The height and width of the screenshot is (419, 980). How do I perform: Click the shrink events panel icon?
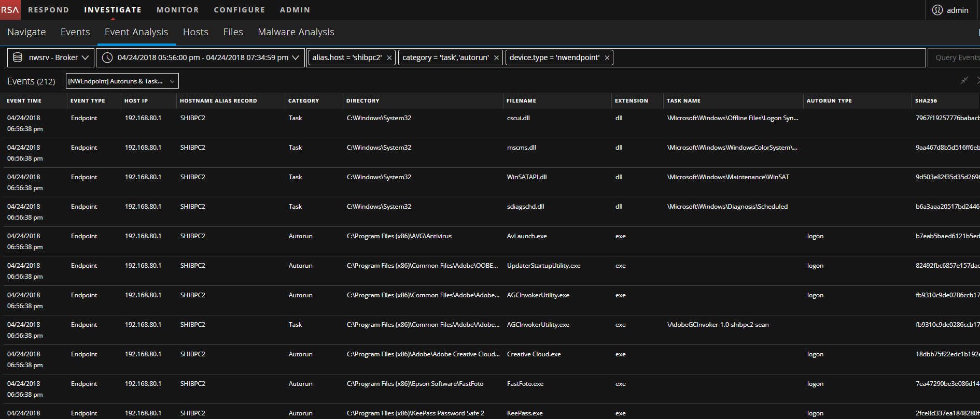pos(964,80)
